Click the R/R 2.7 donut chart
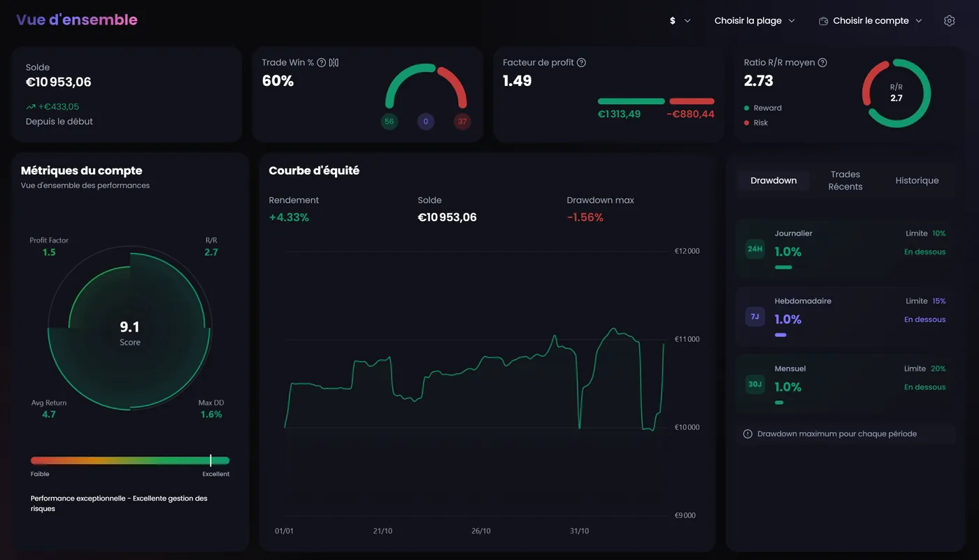 pos(896,94)
